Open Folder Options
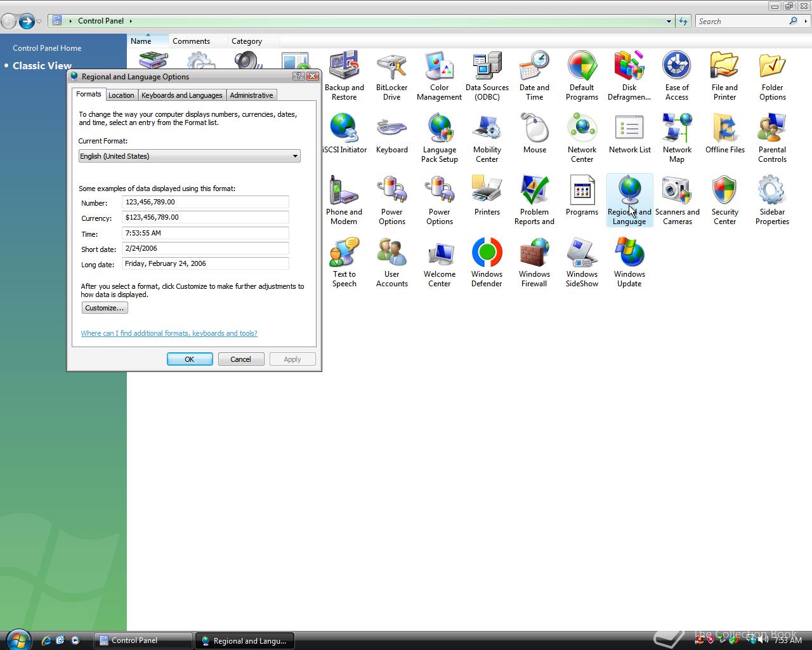 pyautogui.click(x=772, y=76)
